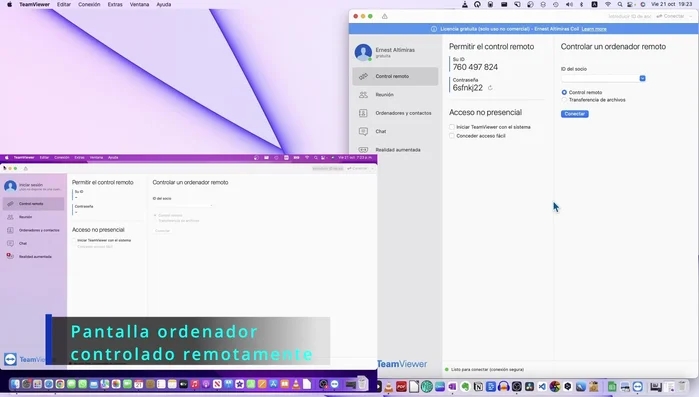Select the Control remoto radio button

point(564,92)
